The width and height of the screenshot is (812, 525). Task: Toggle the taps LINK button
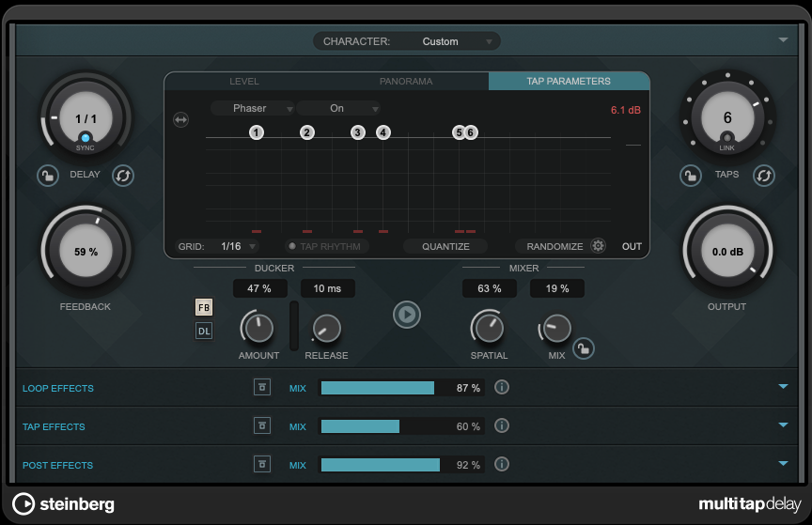727,138
